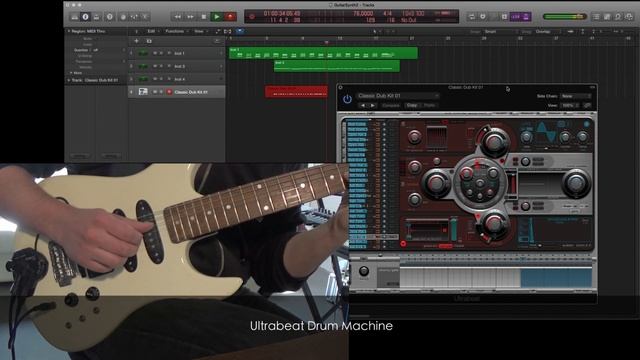This screenshot has width=640, height=360.
Task: Click the Classic Dub Kit 01 track icon
Action: point(143,92)
